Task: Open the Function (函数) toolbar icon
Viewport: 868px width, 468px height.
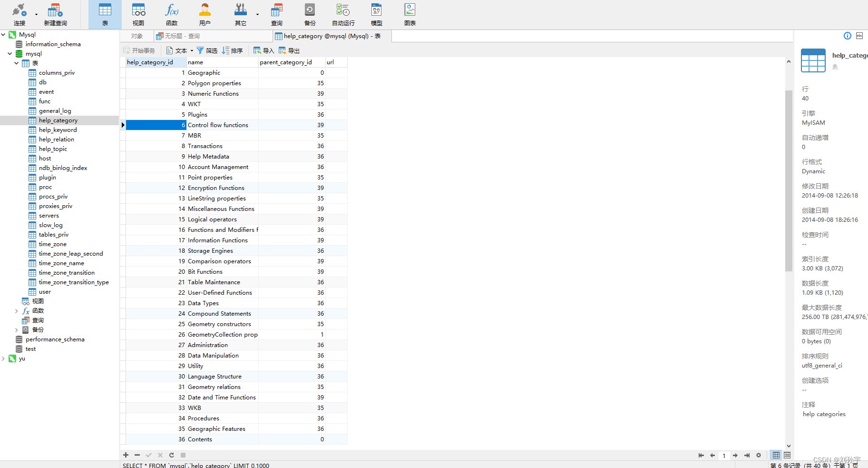Action: 172,14
